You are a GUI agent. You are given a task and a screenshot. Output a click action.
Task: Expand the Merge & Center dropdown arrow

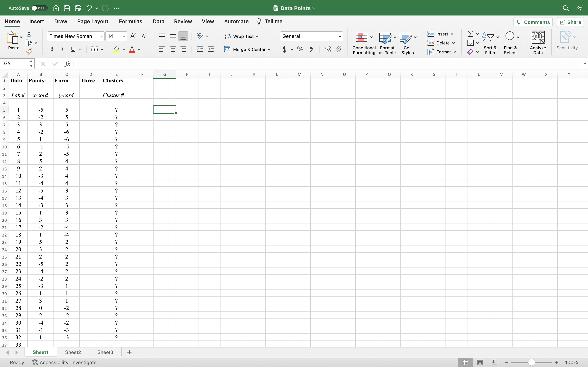[x=269, y=50]
